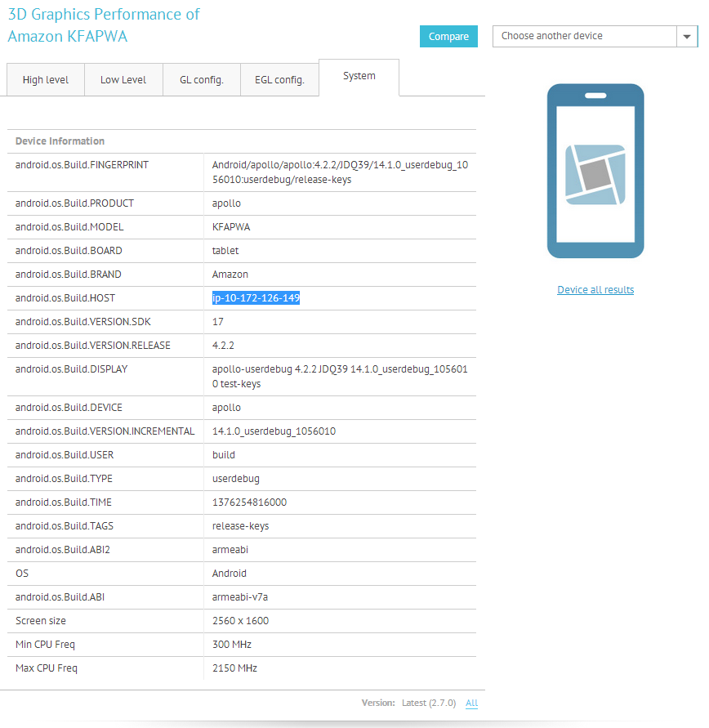Click the KFAPWA model value
709x728 pixels.
coord(231,227)
